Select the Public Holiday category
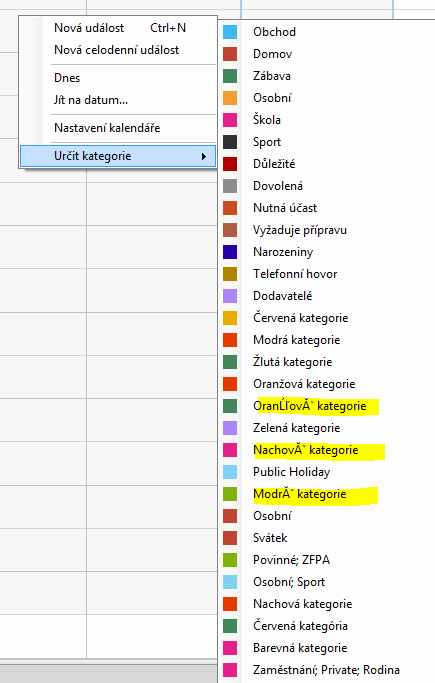This screenshot has width=435, height=683. click(291, 472)
